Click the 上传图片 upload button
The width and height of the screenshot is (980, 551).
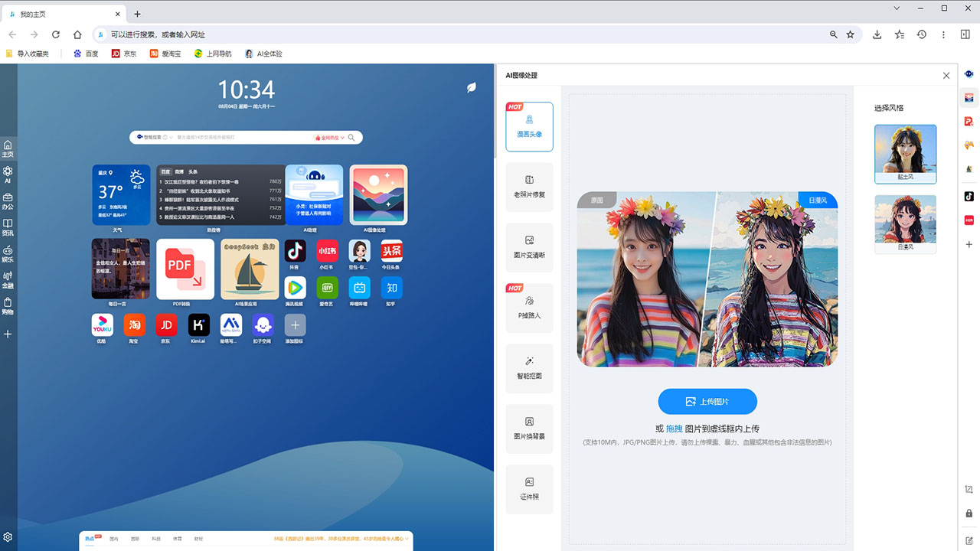tap(707, 401)
